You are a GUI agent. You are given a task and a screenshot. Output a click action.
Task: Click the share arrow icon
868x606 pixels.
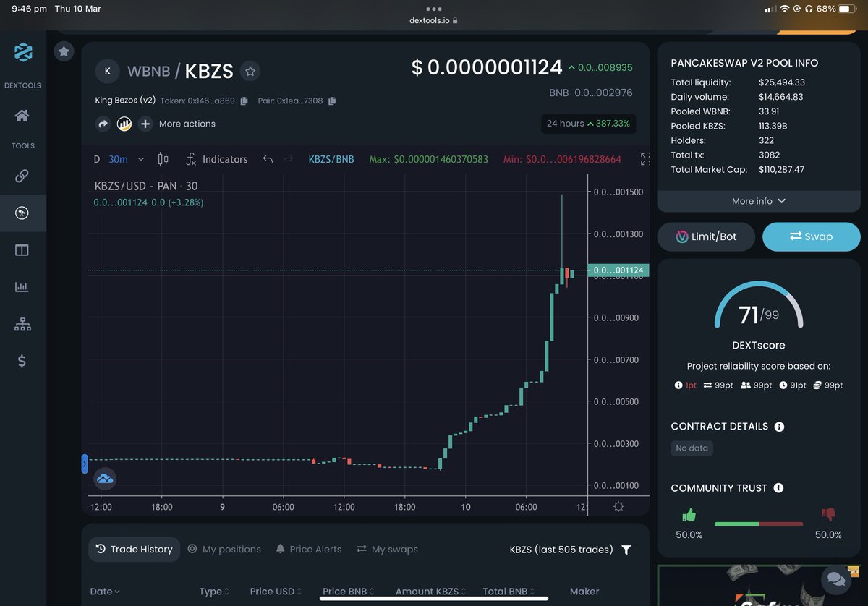pyautogui.click(x=103, y=124)
